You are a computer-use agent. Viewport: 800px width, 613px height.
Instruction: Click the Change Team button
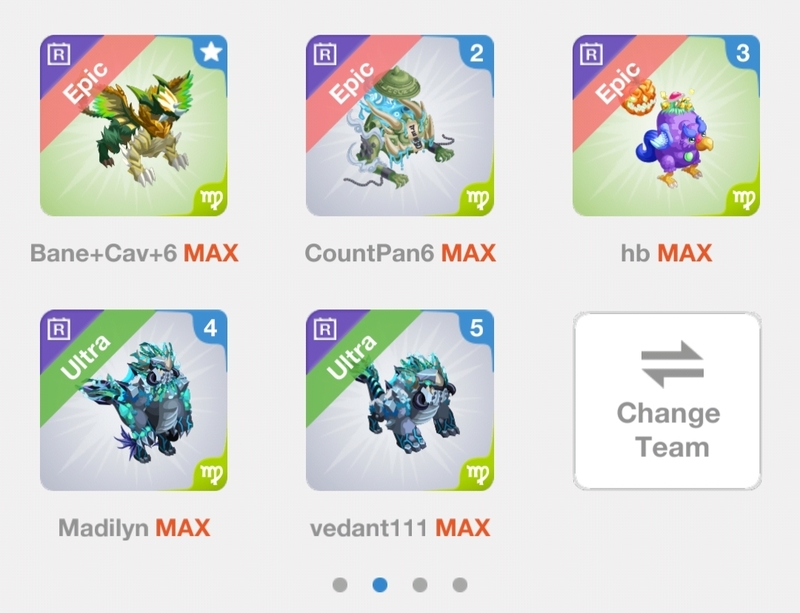pos(667,401)
